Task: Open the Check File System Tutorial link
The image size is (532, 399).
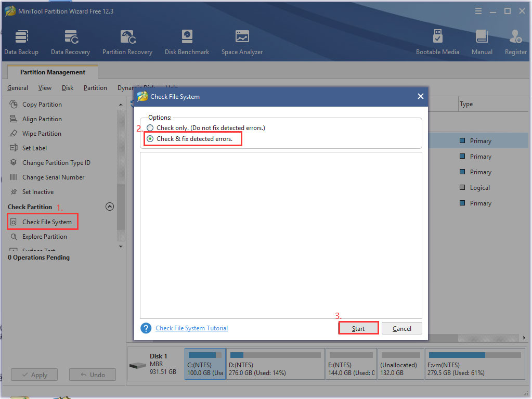Action: 192,328
